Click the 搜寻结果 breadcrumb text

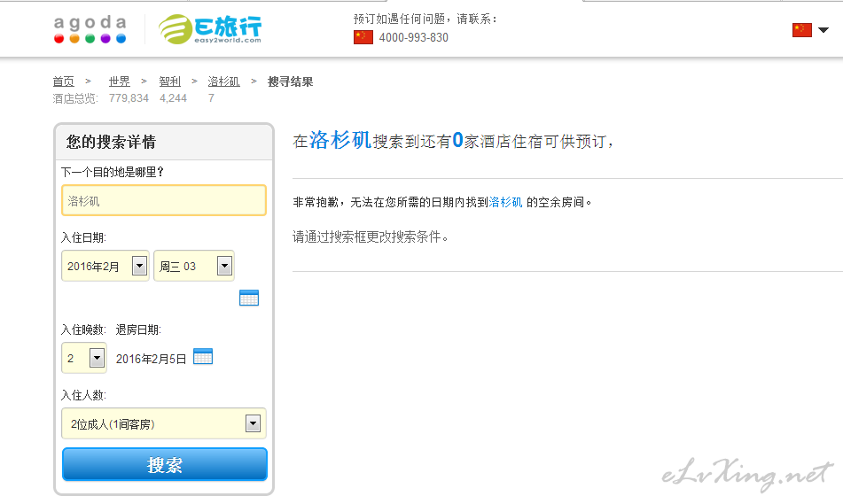click(291, 81)
